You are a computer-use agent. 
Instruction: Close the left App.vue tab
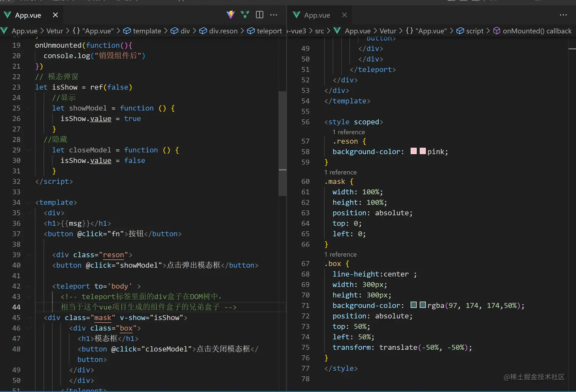pos(55,15)
